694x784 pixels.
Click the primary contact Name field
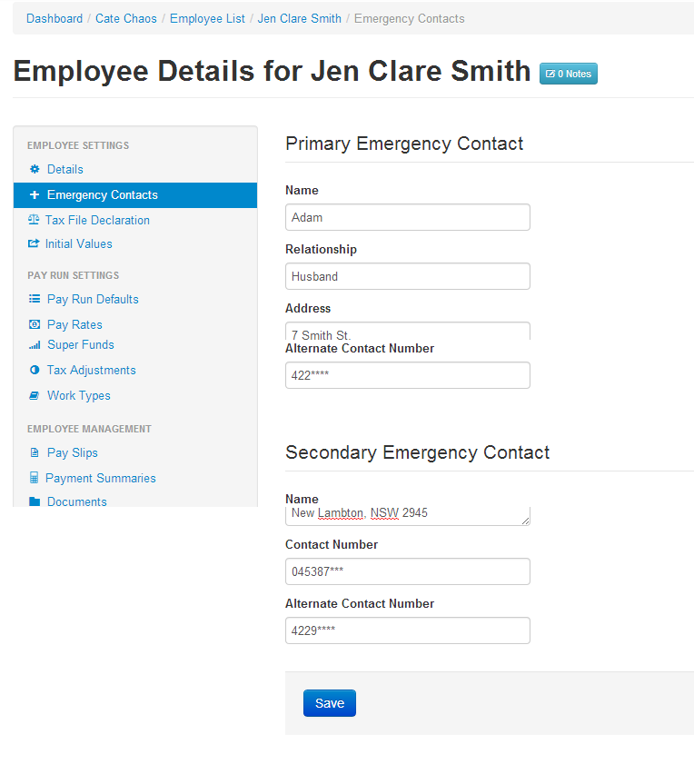pos(407,217)
